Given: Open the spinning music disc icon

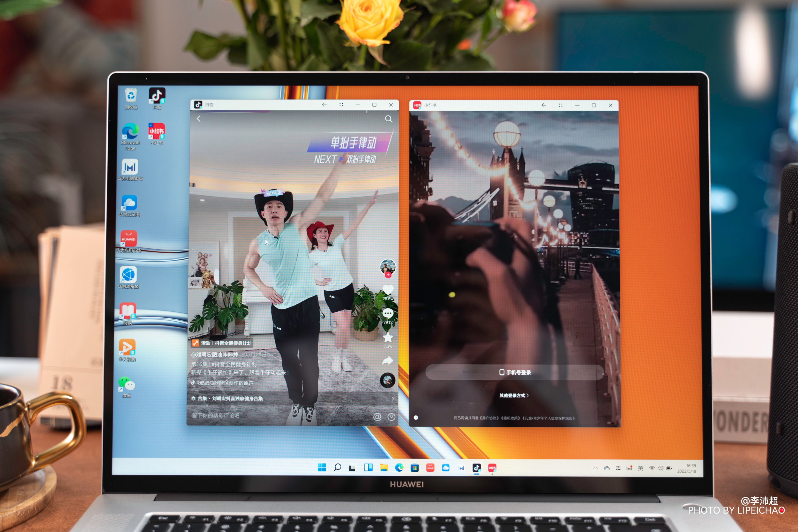Looking at the screenshot, I should click(388, 380).
